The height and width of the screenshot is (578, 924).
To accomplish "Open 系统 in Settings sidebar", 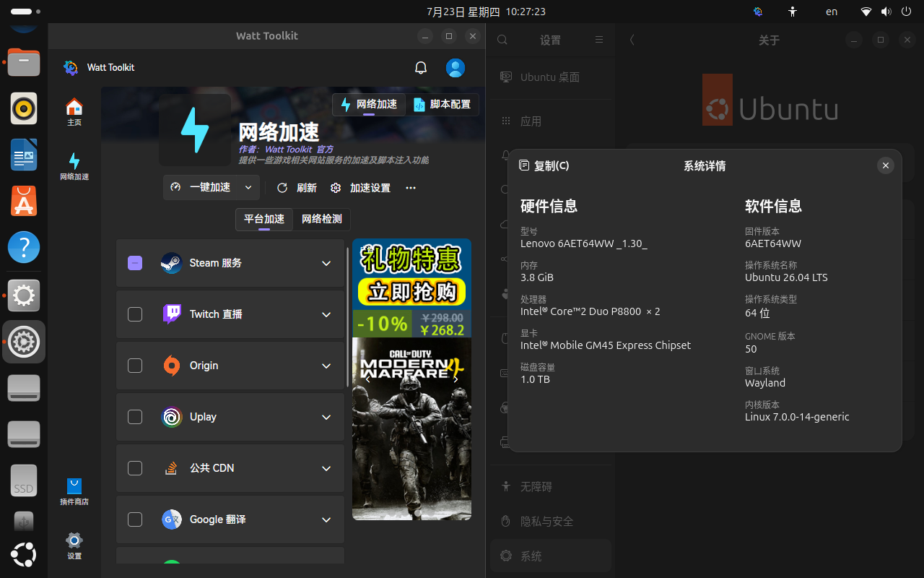I will [x=551, y=556].
